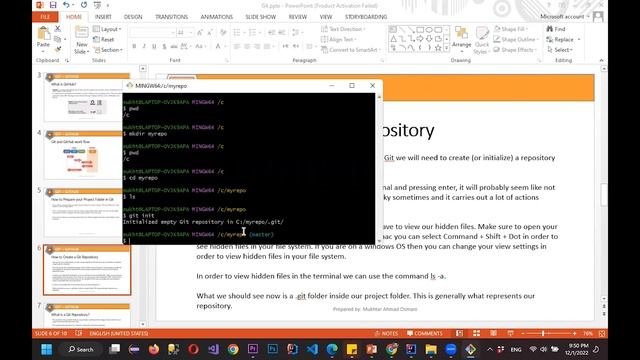
Task: Open the FILE tab
Action: tap(45, 17)
